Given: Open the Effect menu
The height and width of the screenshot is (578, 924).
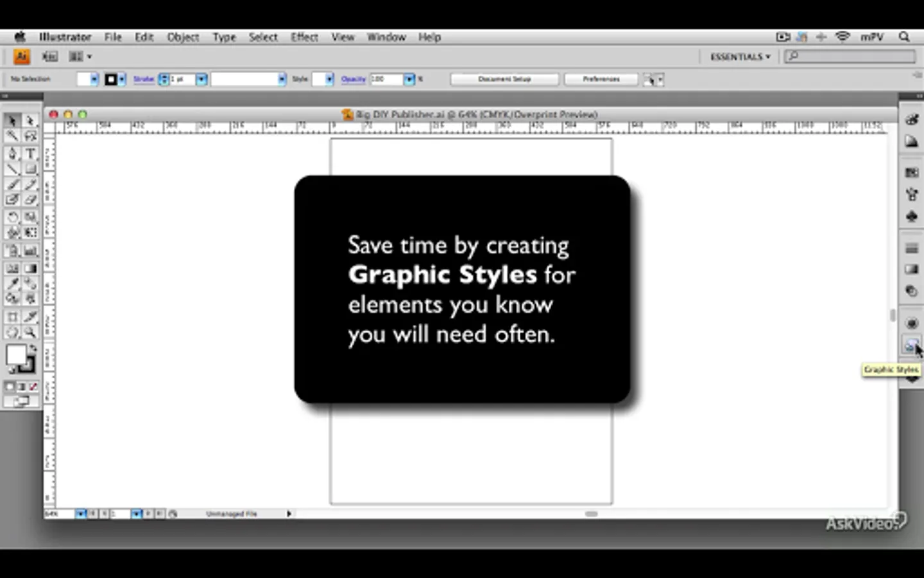Looking at the screenshot, I should (304, 37).
